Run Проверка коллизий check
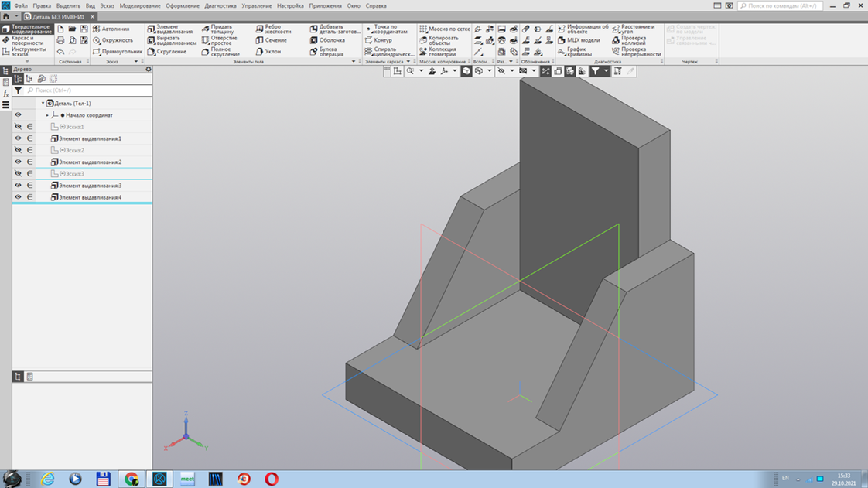Image resolution: width=868 pixels, height=488 pixels. coord(629,40)
